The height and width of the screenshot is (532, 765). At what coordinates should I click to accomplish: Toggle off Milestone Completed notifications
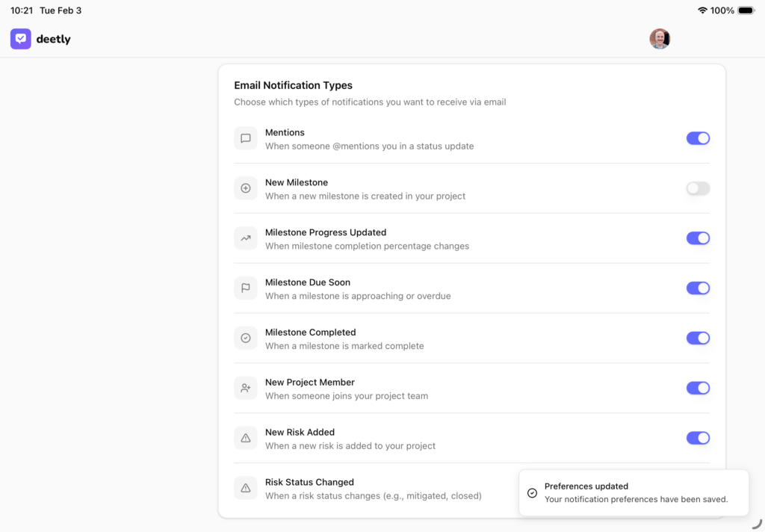[698, 338]
